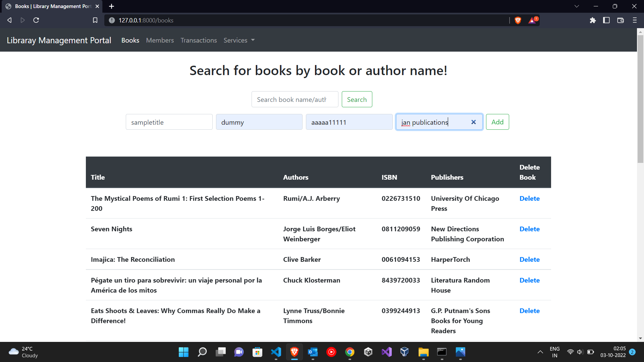
Task: Click the back navigation arrow
Action: tap(9, 20)
